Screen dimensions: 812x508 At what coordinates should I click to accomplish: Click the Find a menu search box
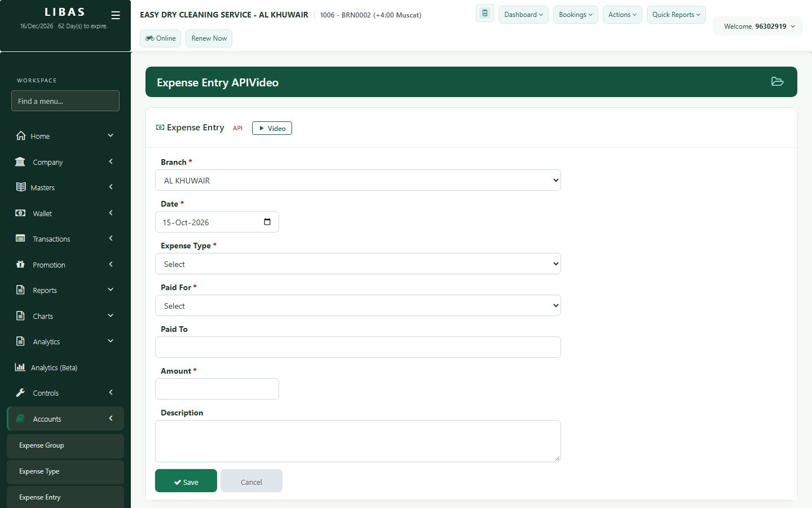pos(65,101)
